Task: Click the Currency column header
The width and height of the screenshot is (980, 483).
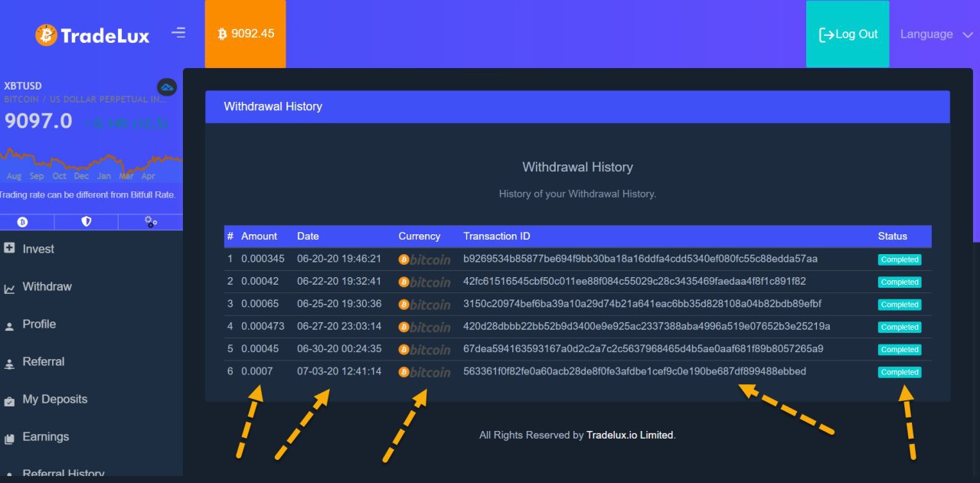Action: coord(420,236)
